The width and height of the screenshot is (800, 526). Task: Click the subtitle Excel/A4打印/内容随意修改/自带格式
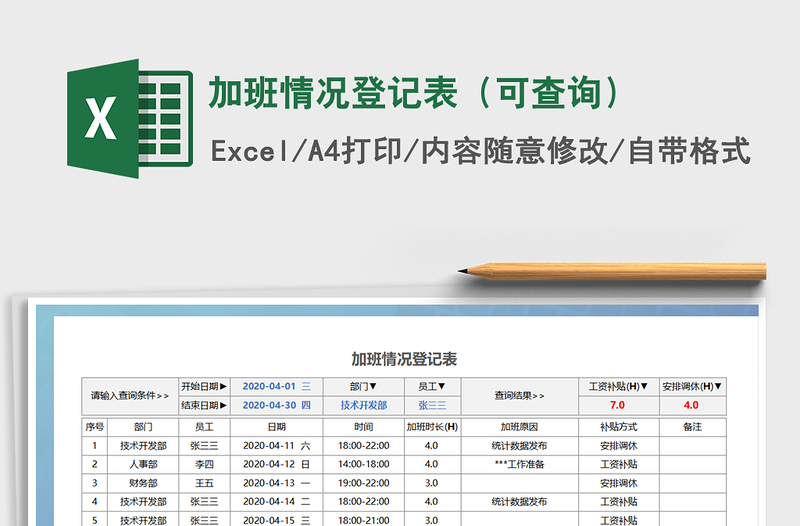(x=481, y=151)
